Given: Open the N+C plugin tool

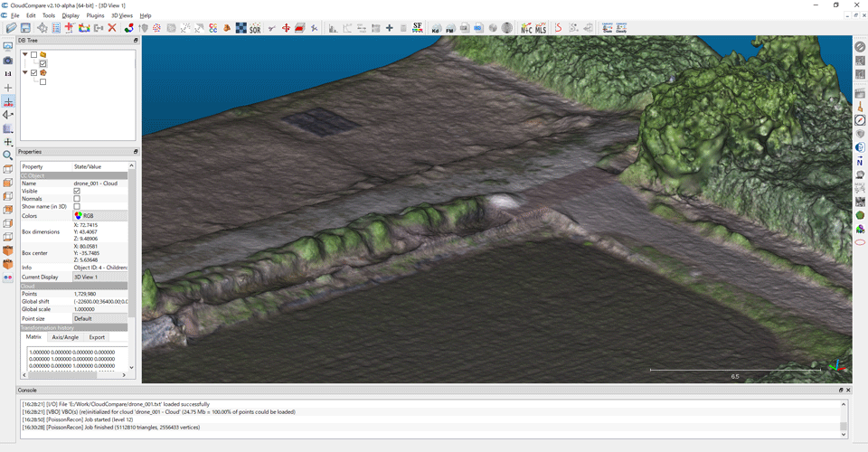Looking at the screenshot, I should click(x=526, y=28).
